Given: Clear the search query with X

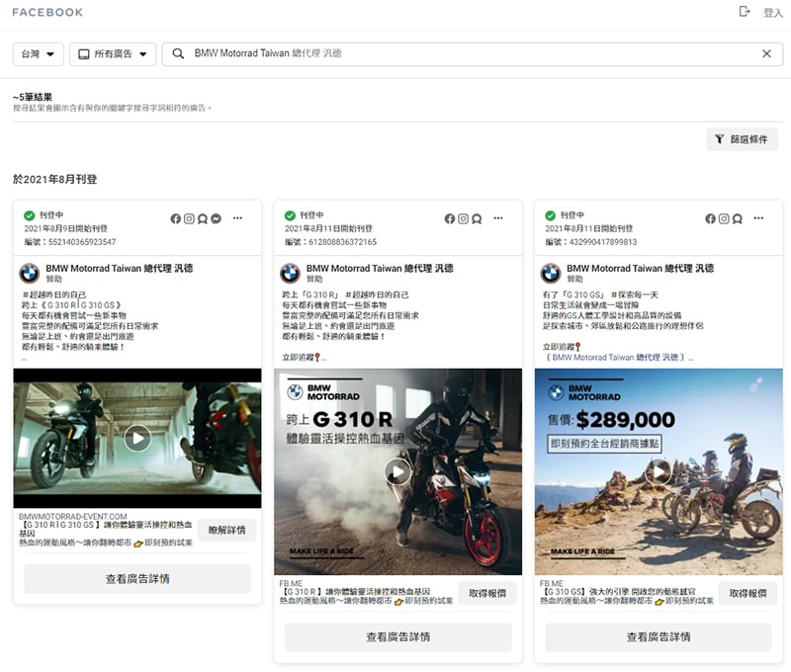Looking at the screenshot, I should click(766, 53).
